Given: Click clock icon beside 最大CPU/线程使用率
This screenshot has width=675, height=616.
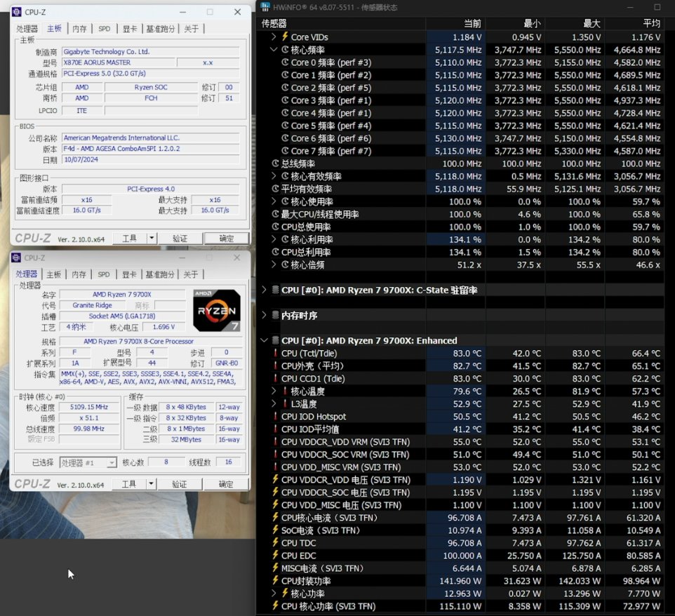Looking at the screenshot, I should tap(276, 214).
